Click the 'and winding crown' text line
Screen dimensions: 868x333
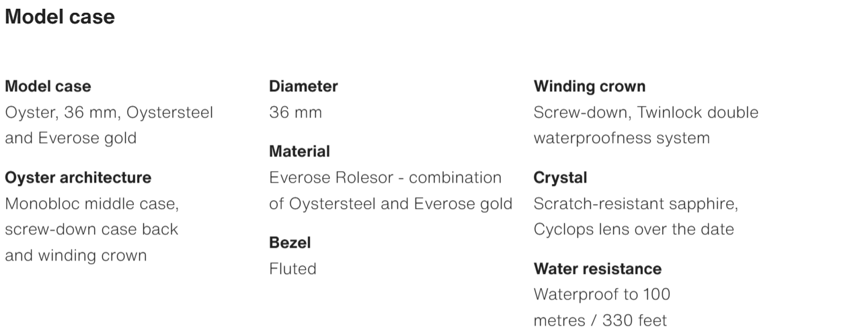coord(76,255)
